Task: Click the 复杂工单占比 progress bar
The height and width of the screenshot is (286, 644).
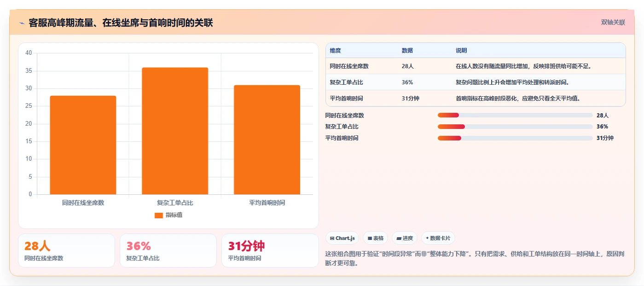Action: (x=515, y=126)
